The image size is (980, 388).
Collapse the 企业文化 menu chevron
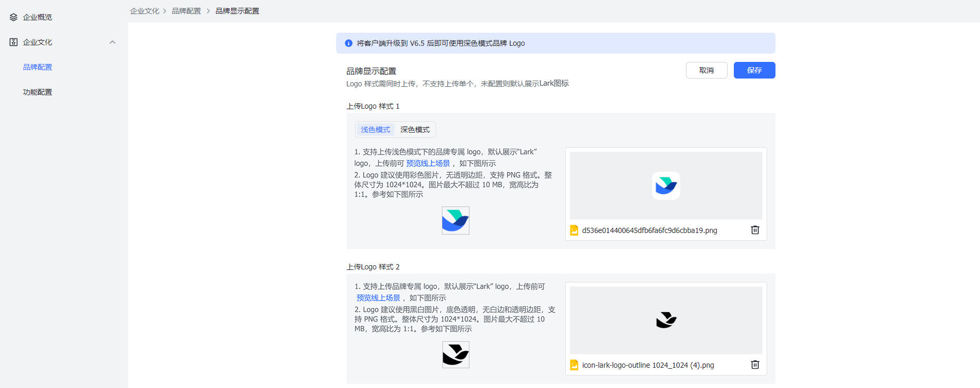click(112, 42)
